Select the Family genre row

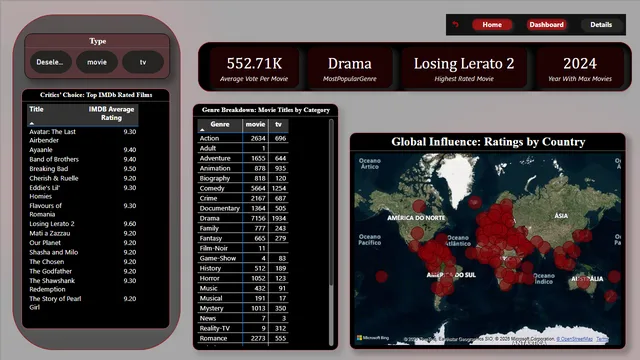pos(243,228)
